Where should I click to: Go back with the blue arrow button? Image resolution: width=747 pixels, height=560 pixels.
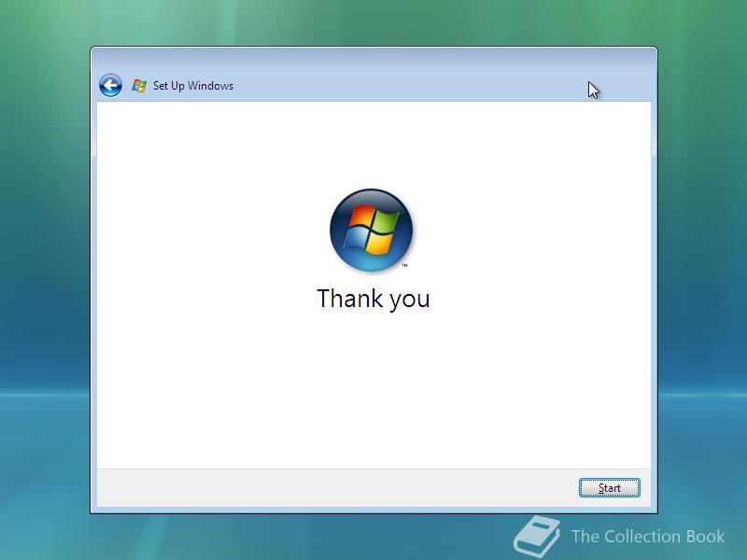click(110, 86)
